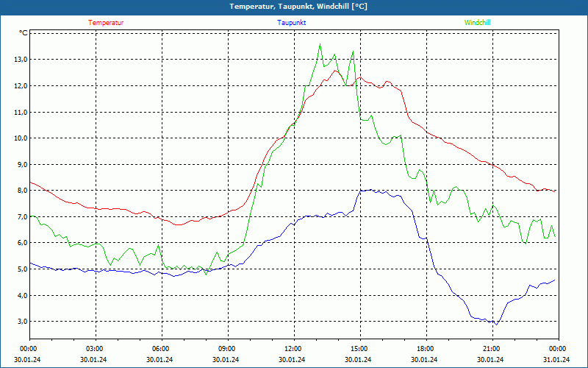Click the 15:00 time axis label
Image resolution: width=588 pixels, height=368 pixels.
coord(360,349)
